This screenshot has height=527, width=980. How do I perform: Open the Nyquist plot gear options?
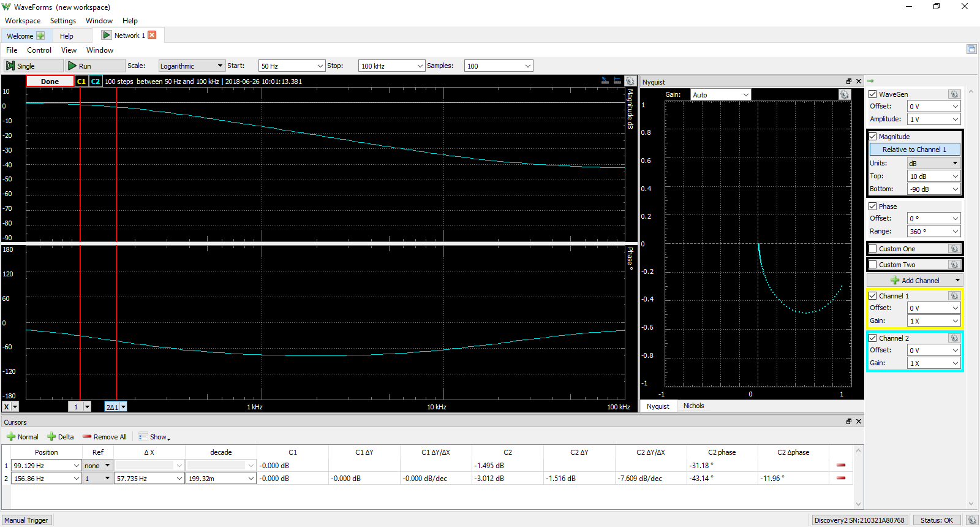845,94
